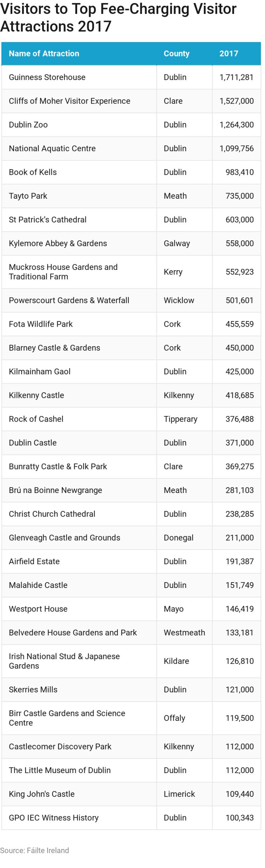
Task: Click the Name of Attraction column header
Action: 44,54
